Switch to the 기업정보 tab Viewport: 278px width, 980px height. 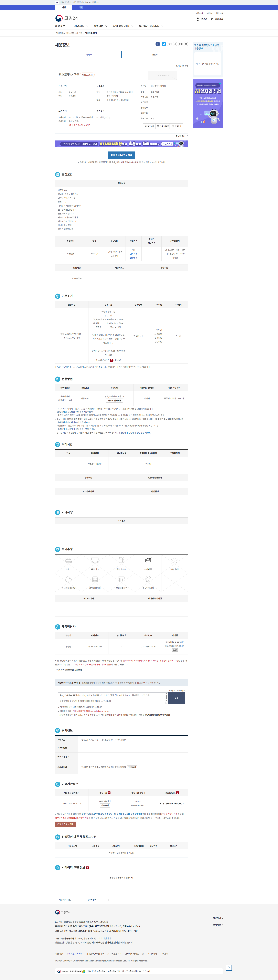(155, 55)
